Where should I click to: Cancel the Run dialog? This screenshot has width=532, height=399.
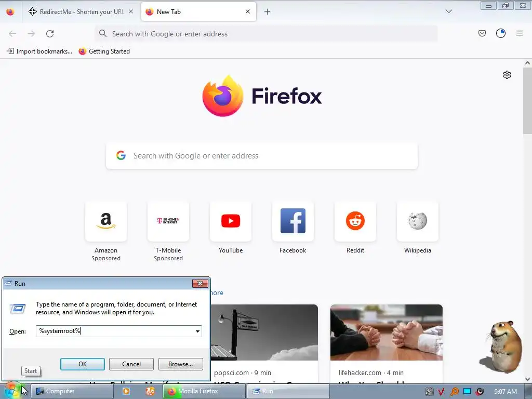click(x=131, y=364)
